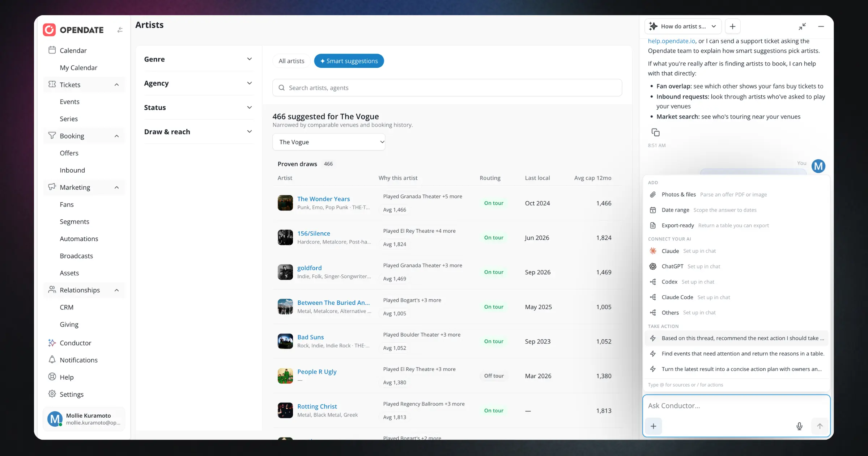The width and height of the screenshot is (868, 456).
Task: Select Find events that need attention action
Action: click(736, 354)
